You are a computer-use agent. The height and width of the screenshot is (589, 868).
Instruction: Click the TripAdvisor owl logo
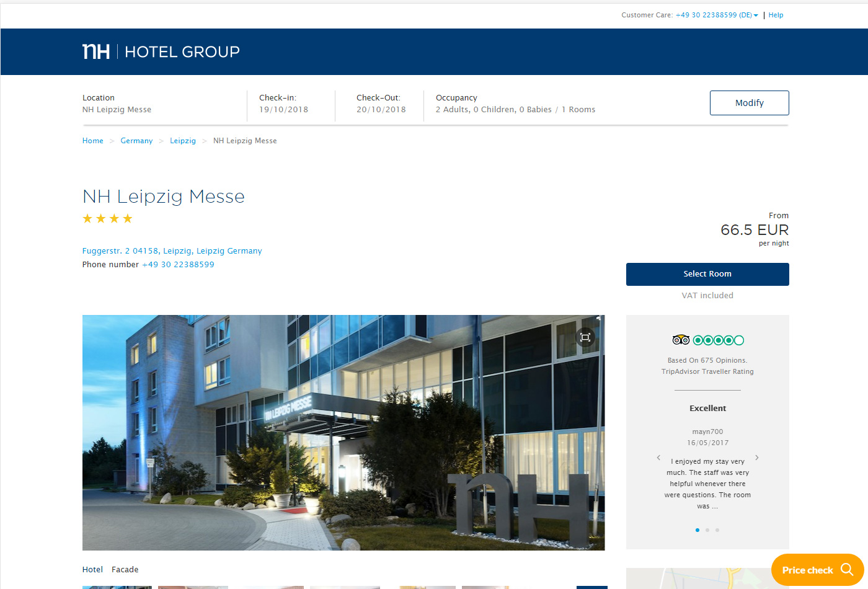[x=681, y=340]
